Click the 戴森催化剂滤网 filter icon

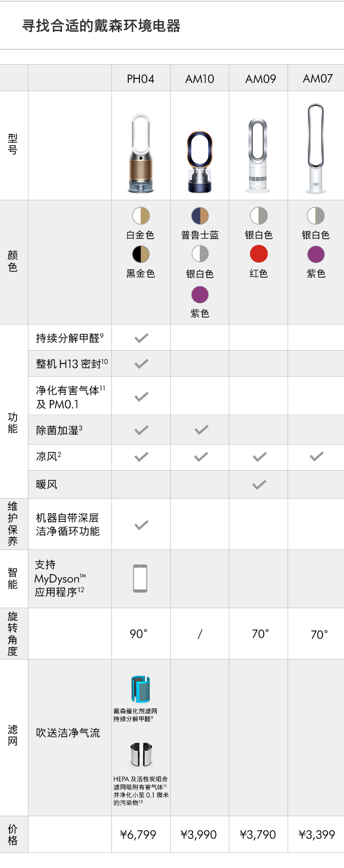point(140,689)
